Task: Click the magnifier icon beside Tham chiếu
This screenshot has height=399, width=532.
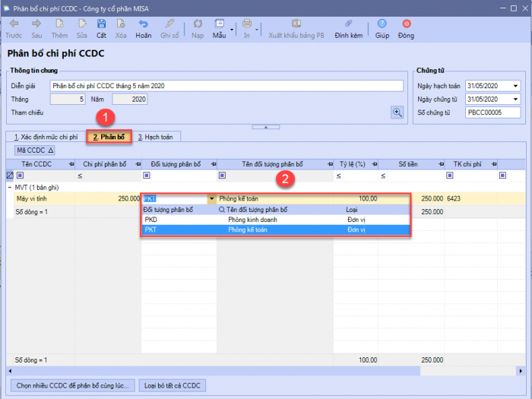Action: (397, 112)
